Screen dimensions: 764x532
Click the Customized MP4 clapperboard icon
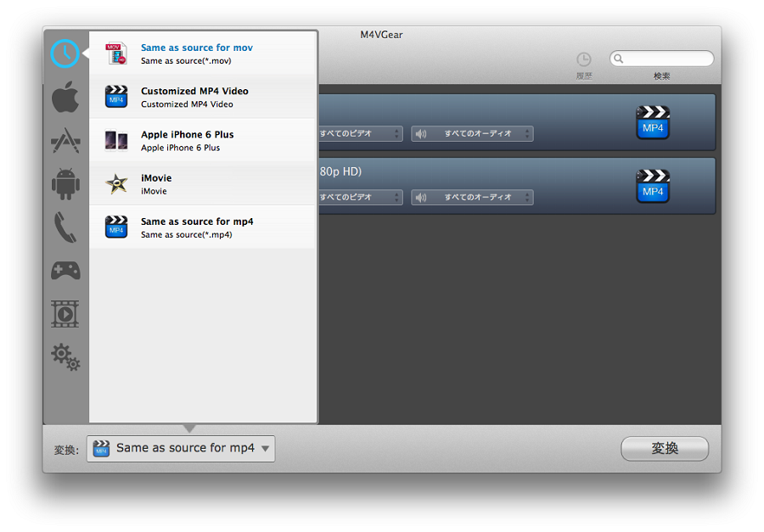116,97
